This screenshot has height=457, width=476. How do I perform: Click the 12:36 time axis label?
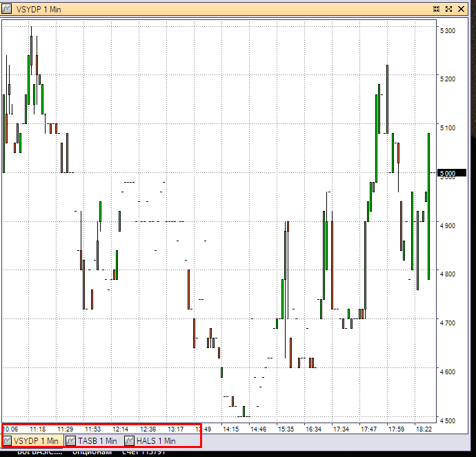148,429
